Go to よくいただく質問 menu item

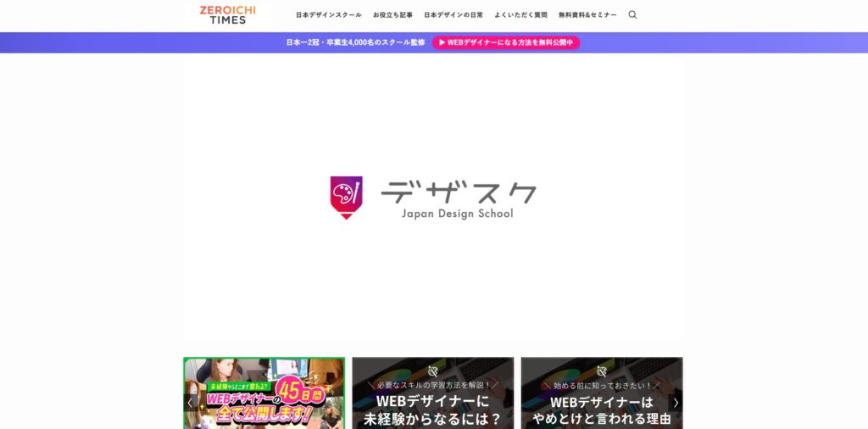tap(521, 15)
